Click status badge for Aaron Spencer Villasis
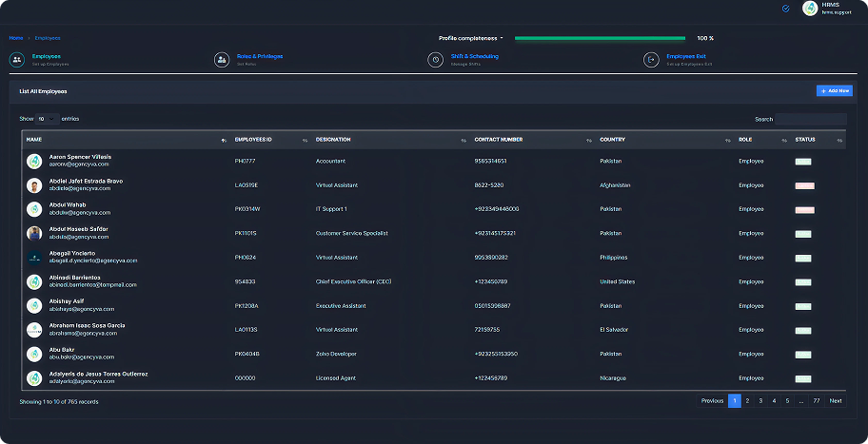 (x=803, y=162)
